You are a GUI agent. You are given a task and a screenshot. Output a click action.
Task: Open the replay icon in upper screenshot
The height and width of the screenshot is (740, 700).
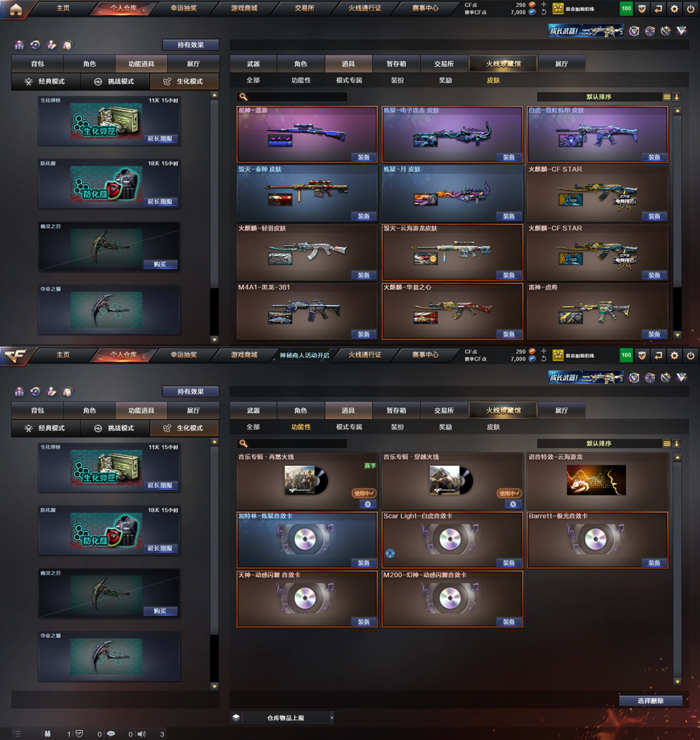(x=36, y=45)
